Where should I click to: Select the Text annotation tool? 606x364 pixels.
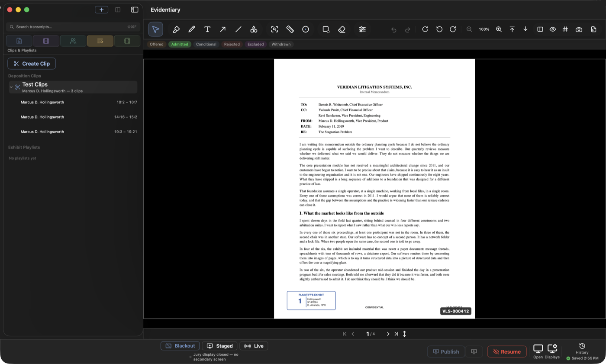207,29
